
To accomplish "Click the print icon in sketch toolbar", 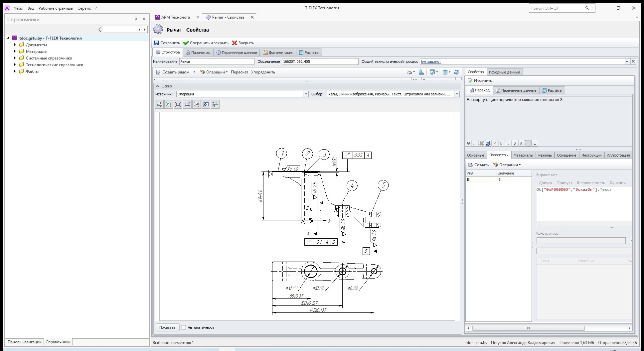I will (159, 104).
